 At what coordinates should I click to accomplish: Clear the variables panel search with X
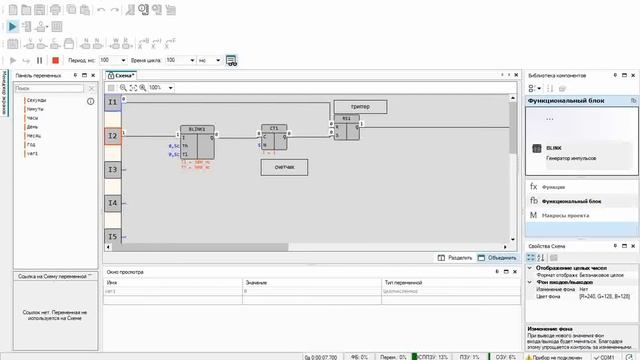pos(91,88)
